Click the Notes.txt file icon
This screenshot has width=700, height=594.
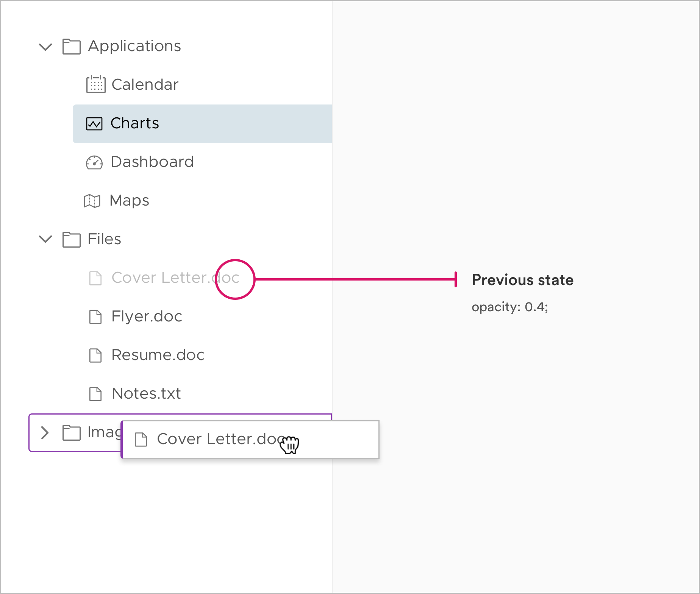[x=95, y=394]
